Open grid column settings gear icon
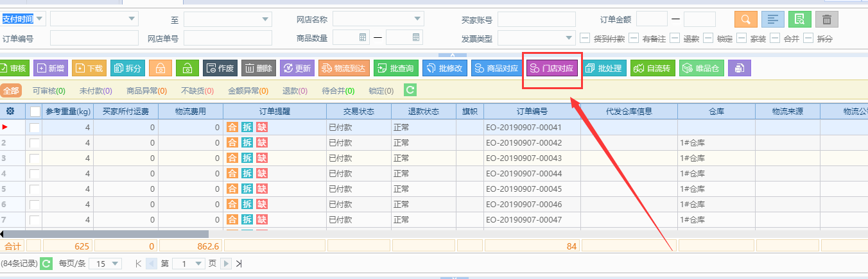 [10, 111]
